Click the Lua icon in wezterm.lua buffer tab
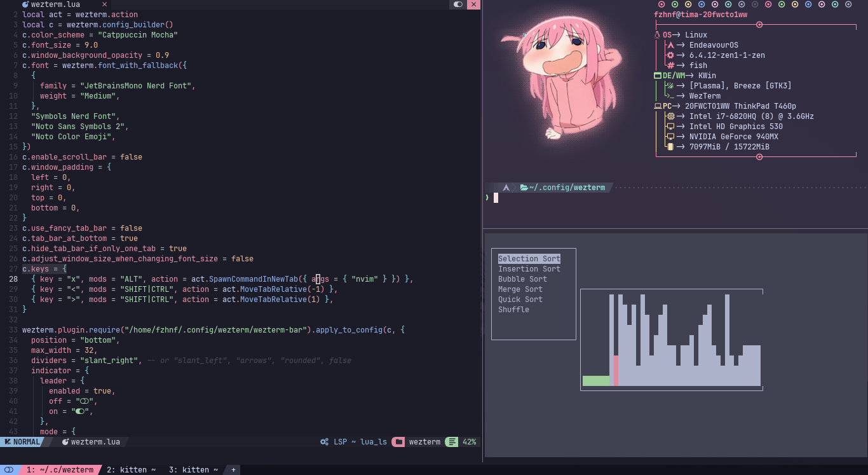Viewport: 868px width, 475px height. [25, 4]
